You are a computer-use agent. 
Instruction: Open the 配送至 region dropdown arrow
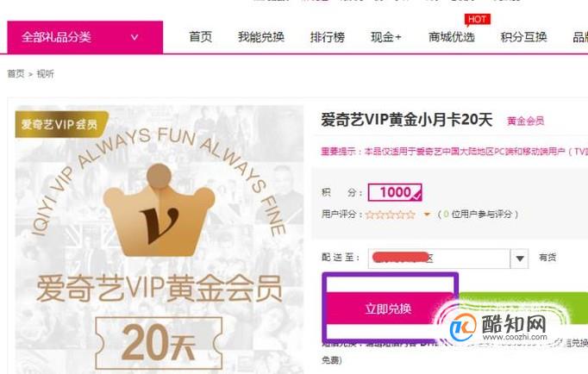click(x=519, y=259)
